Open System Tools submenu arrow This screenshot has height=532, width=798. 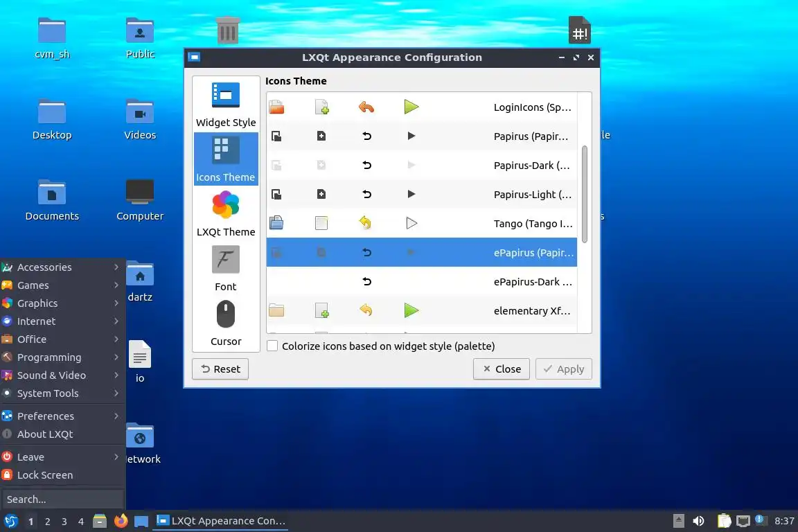[116, 393]
